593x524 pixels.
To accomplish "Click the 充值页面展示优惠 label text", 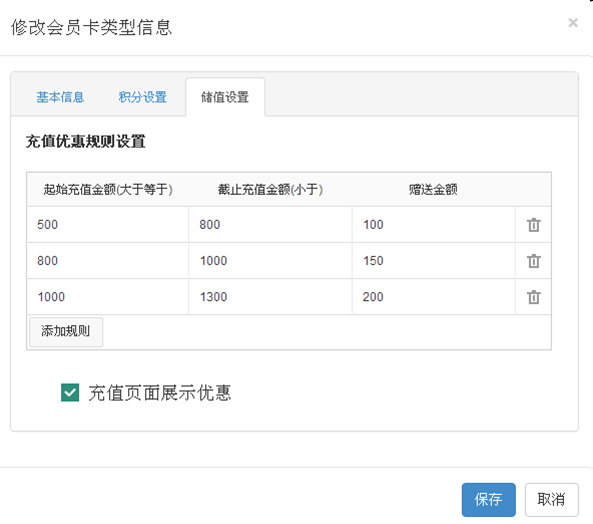I will click(160, 393).
